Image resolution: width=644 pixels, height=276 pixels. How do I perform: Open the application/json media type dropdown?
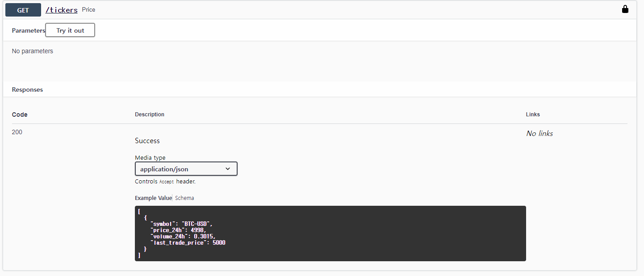[x=186, y=169]
